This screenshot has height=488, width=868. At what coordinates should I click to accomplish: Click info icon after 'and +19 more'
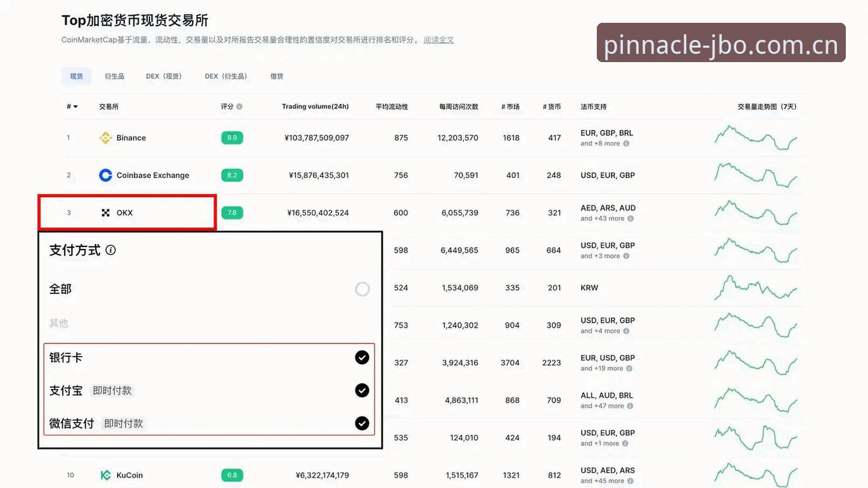630,368
